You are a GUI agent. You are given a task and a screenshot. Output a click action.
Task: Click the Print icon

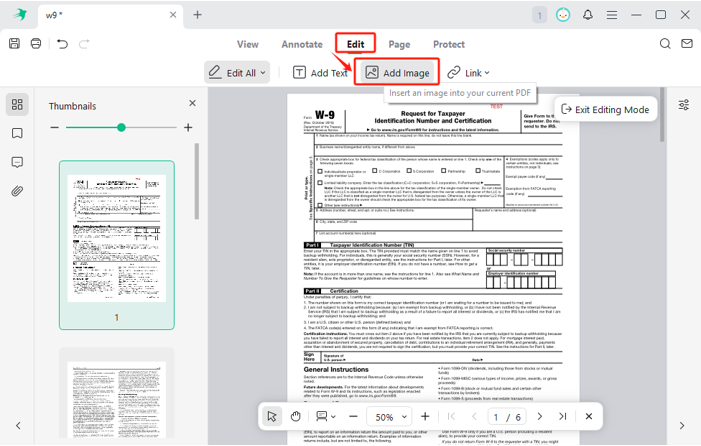click(x=36, y=43)
